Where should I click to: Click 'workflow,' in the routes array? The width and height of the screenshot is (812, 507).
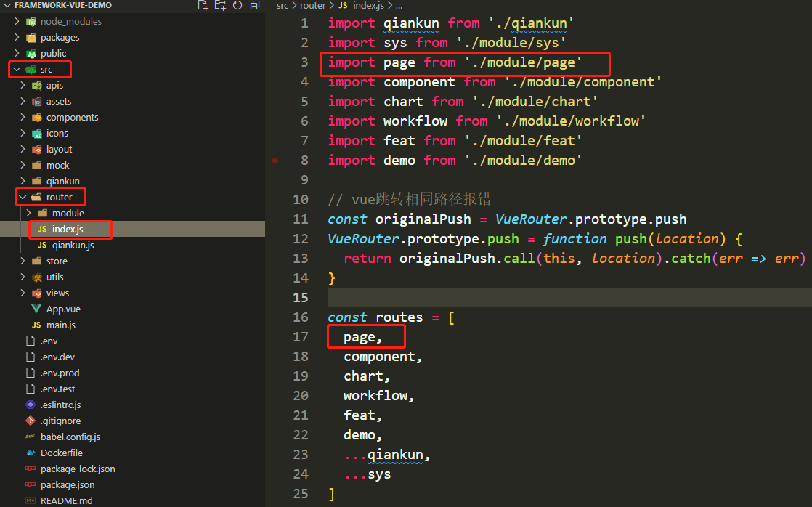point(379,396)
